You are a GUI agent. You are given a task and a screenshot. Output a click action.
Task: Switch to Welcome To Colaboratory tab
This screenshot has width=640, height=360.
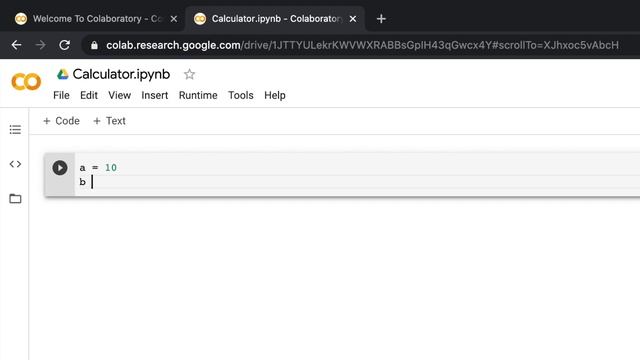(97, 19)
